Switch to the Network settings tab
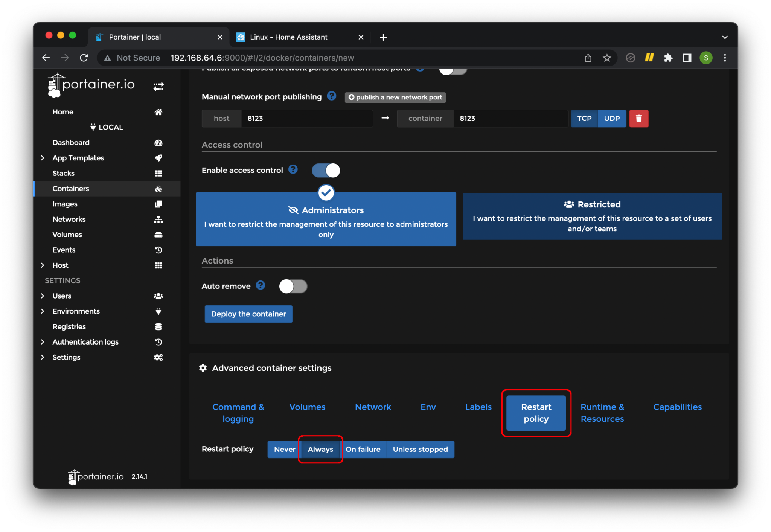Image resolution: width=771 pixels, height=532 pixels. tap(373, 407)
